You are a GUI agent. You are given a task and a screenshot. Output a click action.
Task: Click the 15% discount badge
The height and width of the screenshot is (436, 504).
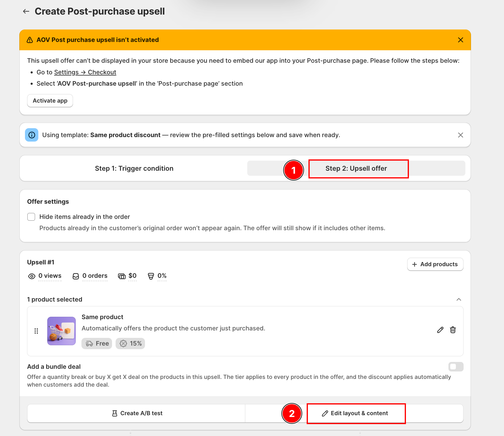tap(130, 344)
